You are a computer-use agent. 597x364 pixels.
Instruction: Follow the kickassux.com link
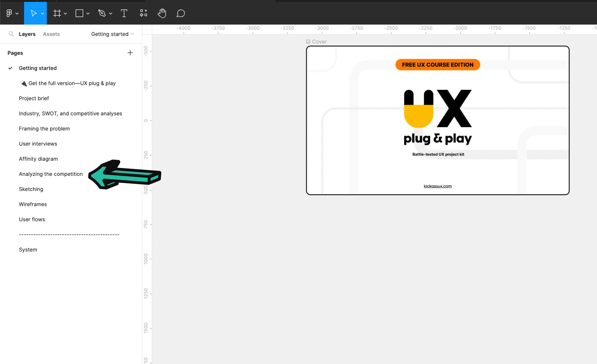click(x=437, y=186)
